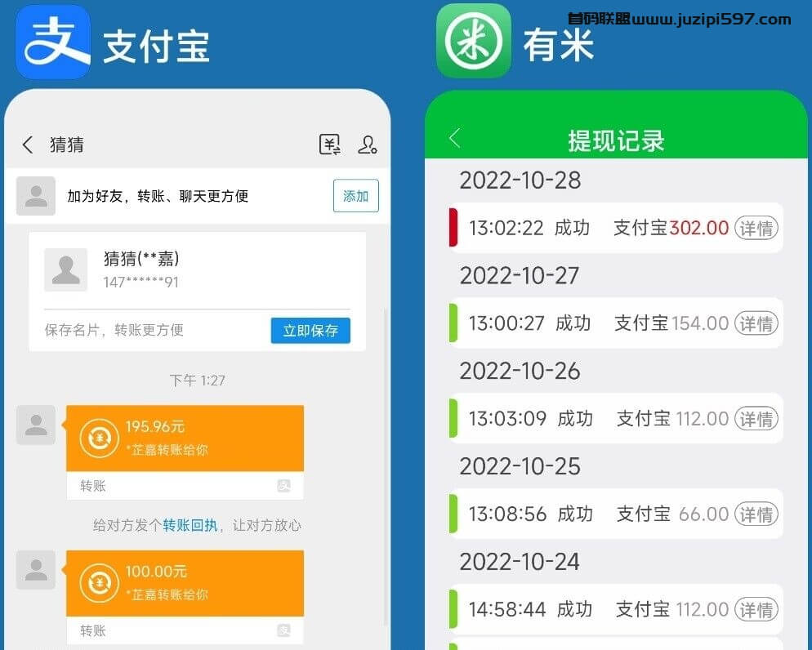The width and height of the screenshot is (812, 650).
Task: Open the 195.96元 transfer message
Action: click(x=185, y=452)
